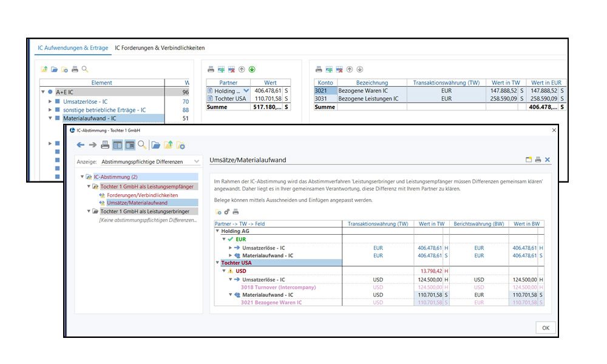
Task: Print the Konto table in background window
Action: (x=319, y=70)
